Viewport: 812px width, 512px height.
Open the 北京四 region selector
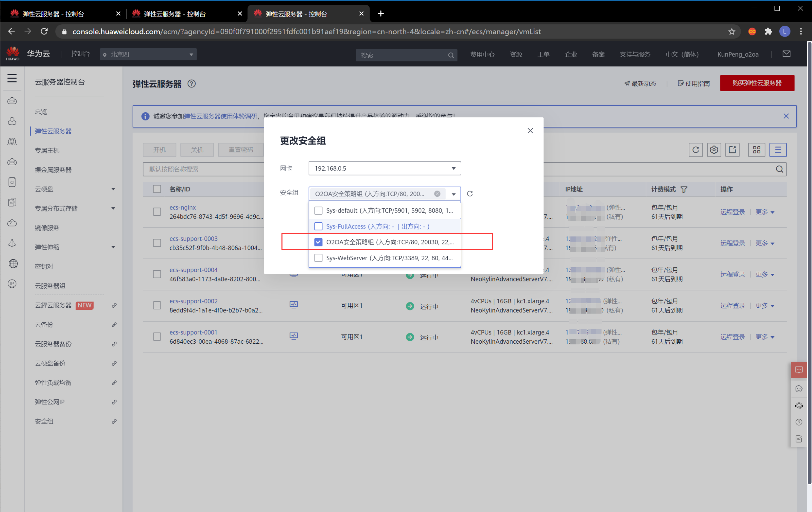click(148, 54)
